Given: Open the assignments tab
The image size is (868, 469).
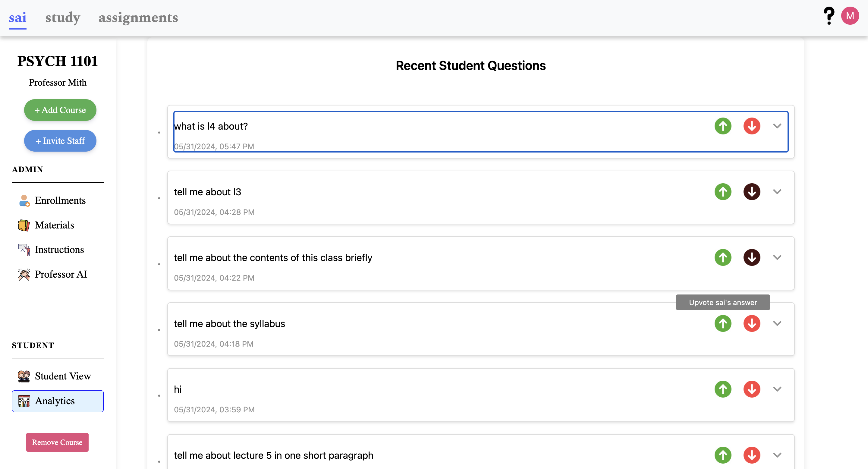Looking at the screenshot, I should tap(138, 17).
